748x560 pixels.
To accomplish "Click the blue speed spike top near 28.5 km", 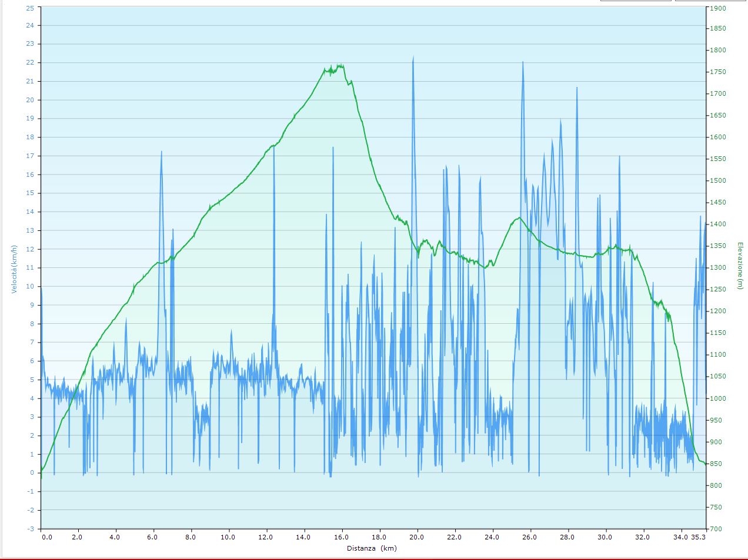I will coord(576,88).
